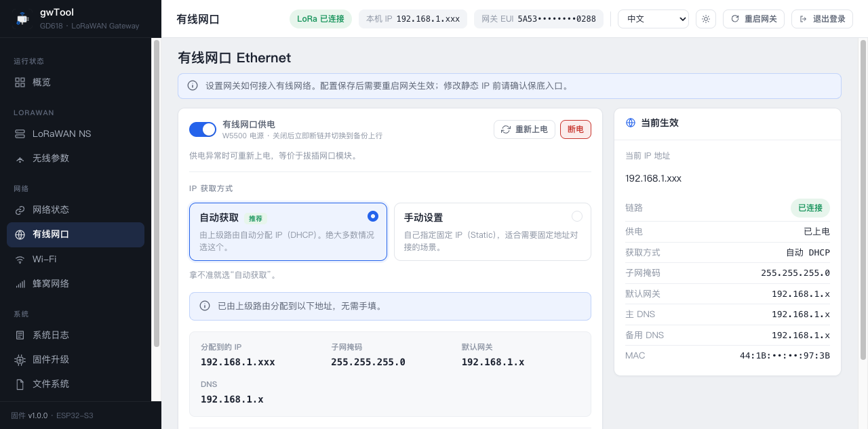The height and width of the screenshot is (429, 868).
Task: Turn off the 有线网口供电 switch
Action: point(203,129)
